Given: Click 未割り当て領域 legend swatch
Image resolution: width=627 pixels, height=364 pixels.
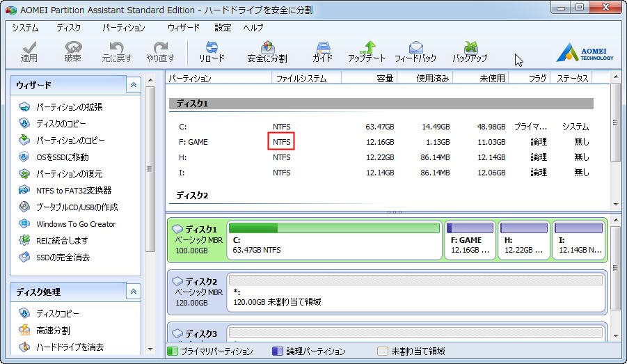Looking at the screenshot, I should click(x=383, y=351).
